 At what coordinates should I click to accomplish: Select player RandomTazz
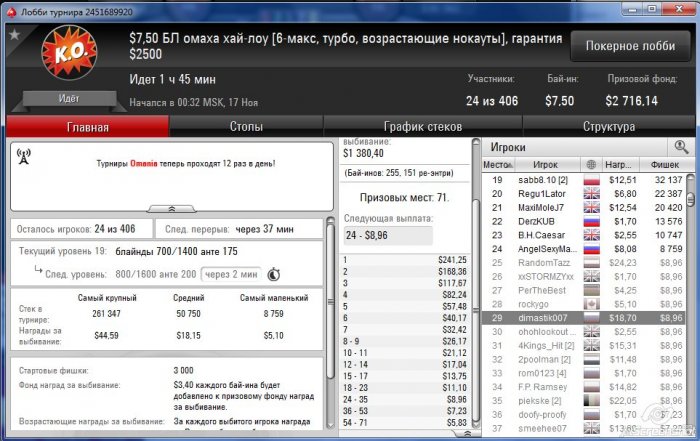point(544,263)
